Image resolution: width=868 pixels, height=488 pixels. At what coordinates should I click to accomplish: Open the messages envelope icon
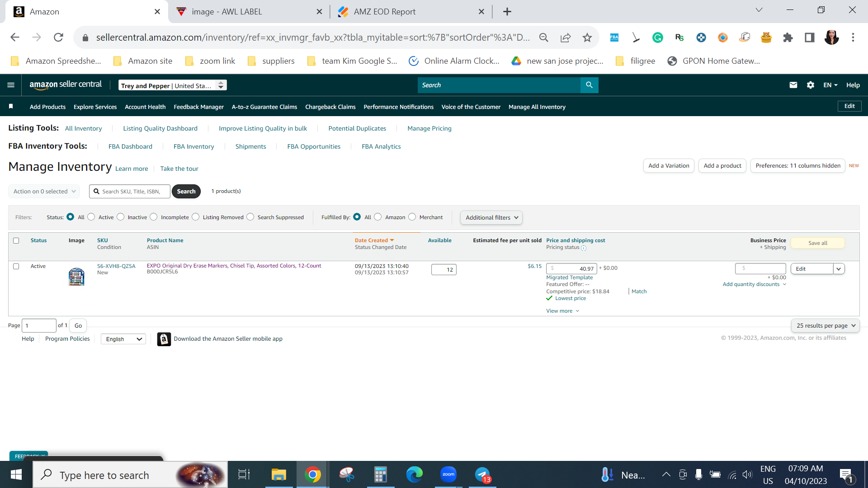(793, 85)
